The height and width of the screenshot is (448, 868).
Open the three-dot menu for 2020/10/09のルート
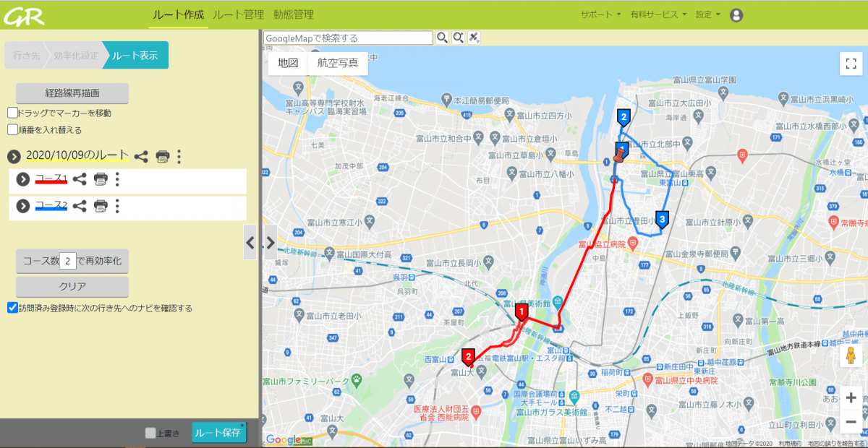point(179,156)
